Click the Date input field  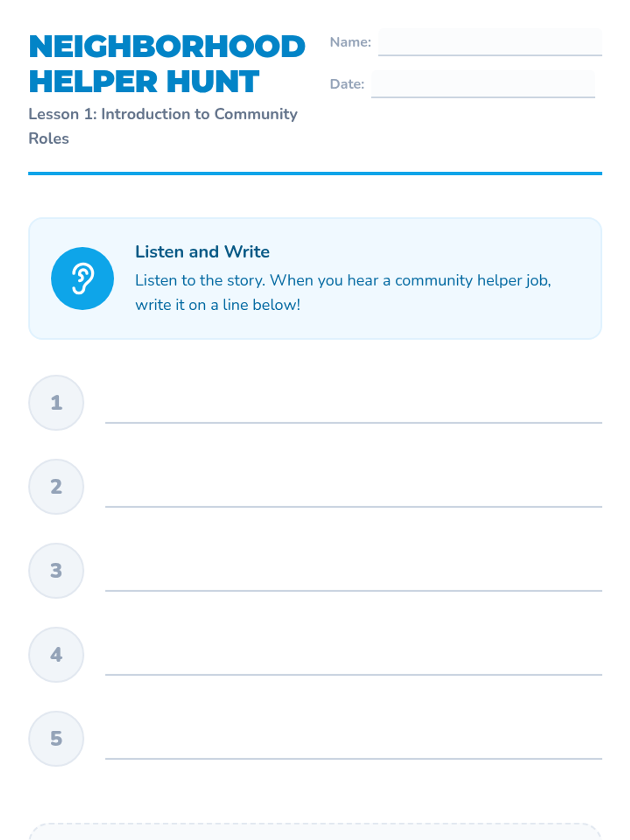pos(483,84)
